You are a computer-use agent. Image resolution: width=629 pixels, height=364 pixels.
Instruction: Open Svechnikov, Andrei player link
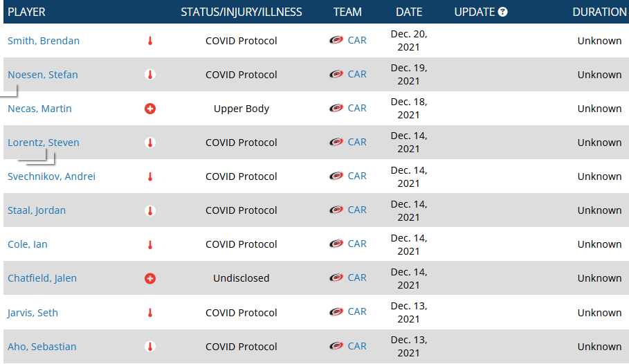(51, 176)
